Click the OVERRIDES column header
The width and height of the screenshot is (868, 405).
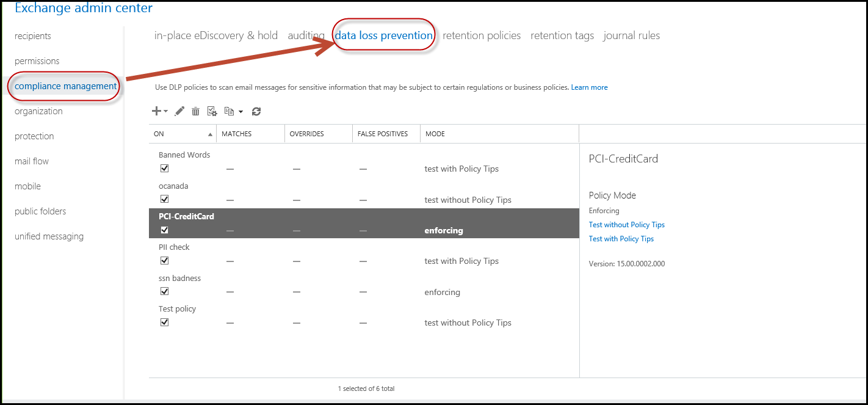306,134
